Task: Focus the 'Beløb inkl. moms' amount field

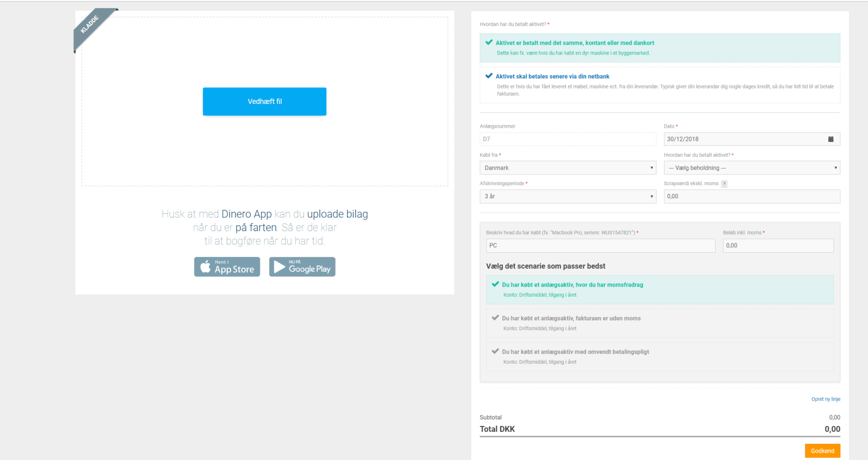Action: [778, 245]
